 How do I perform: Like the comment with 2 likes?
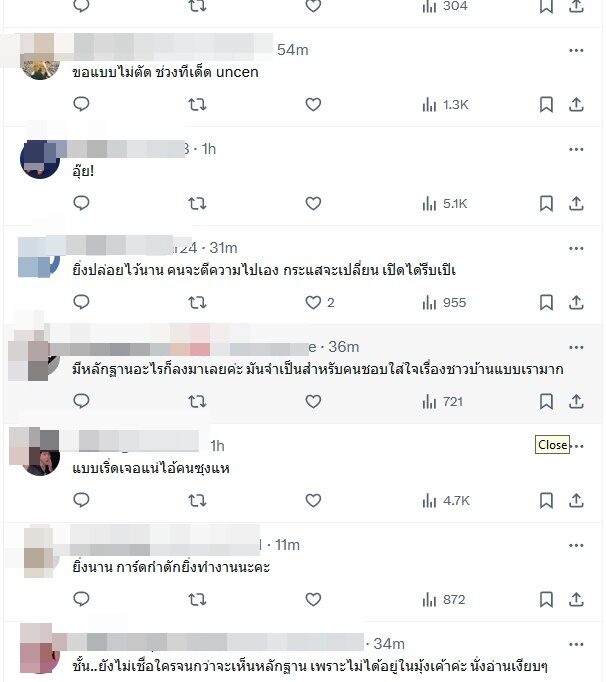(x=313, y=302)
